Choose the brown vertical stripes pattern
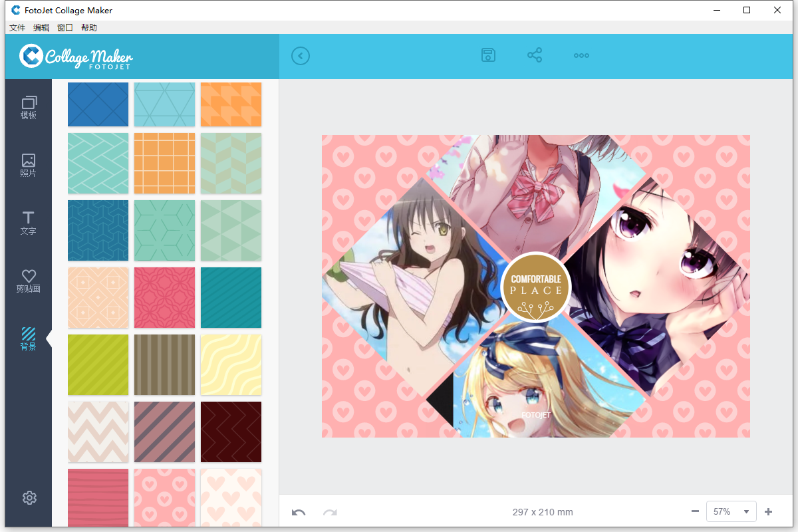Screen dimensions: 798x532 (164, 365)
